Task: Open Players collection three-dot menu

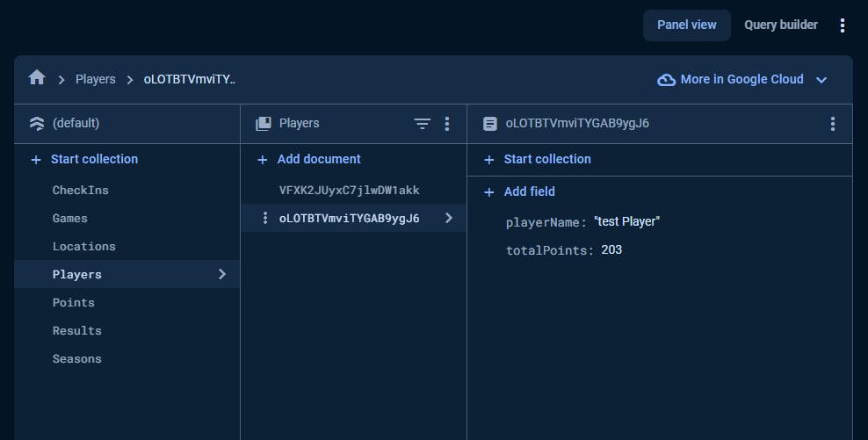Action: [447, 124]
